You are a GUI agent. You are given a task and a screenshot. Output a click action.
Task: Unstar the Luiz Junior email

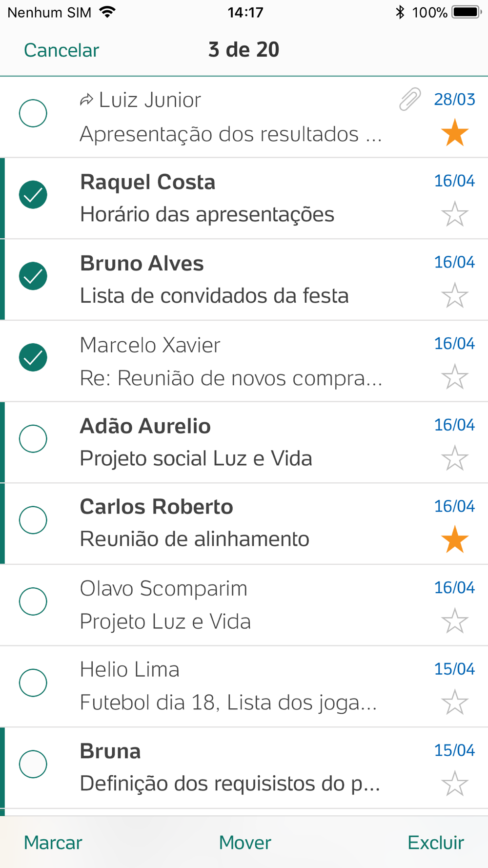(x=454, y=133)
